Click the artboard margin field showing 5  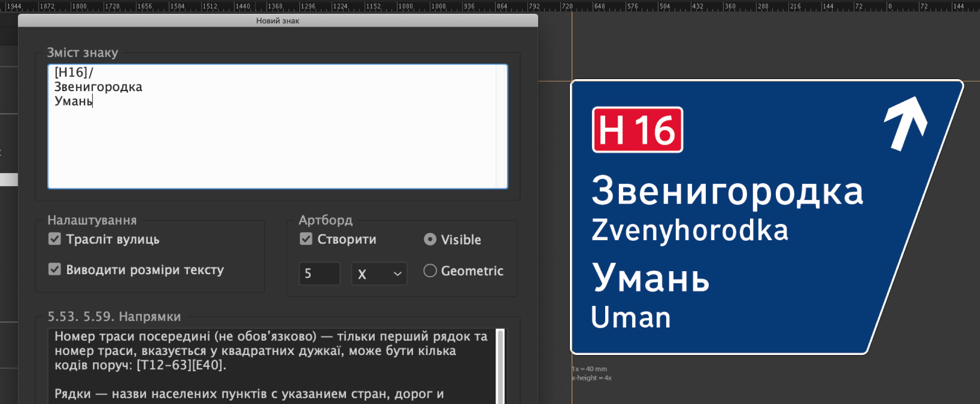tap(319, 274)
